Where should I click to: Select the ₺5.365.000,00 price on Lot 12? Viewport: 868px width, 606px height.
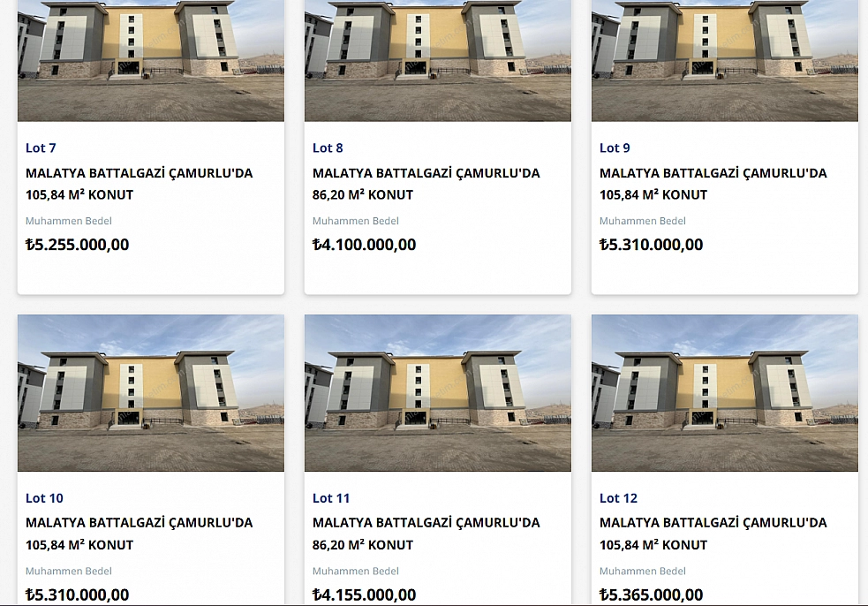[x=652, y=595]
